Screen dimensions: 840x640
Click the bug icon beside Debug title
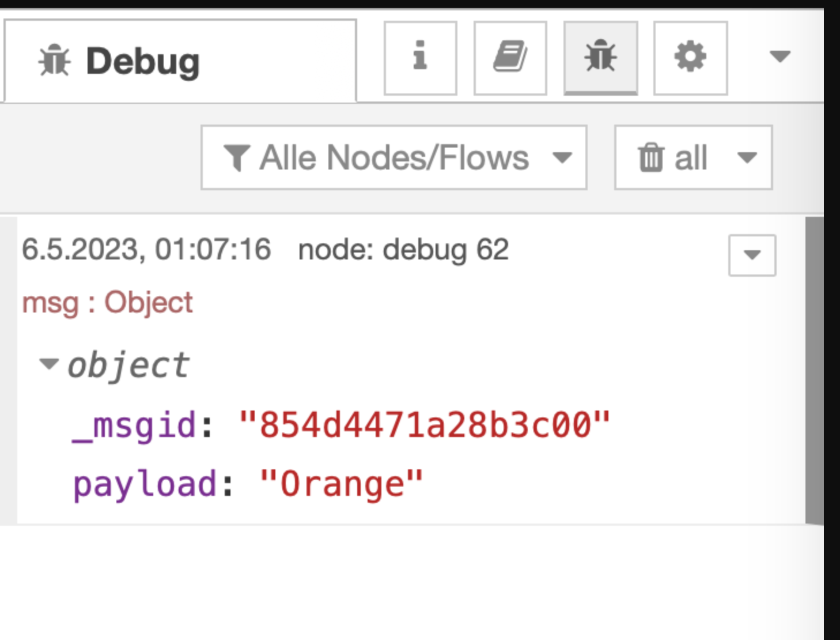click(55, 61)
